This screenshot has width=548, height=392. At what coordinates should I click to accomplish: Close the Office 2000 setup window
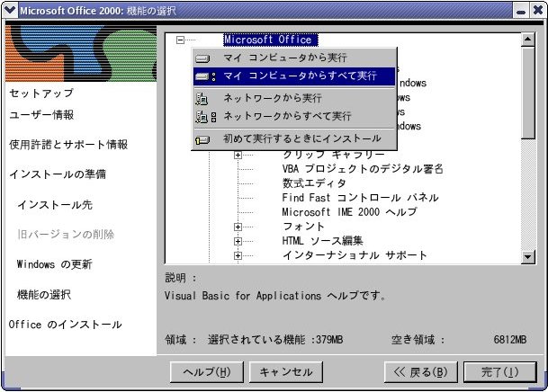point(538,11)
